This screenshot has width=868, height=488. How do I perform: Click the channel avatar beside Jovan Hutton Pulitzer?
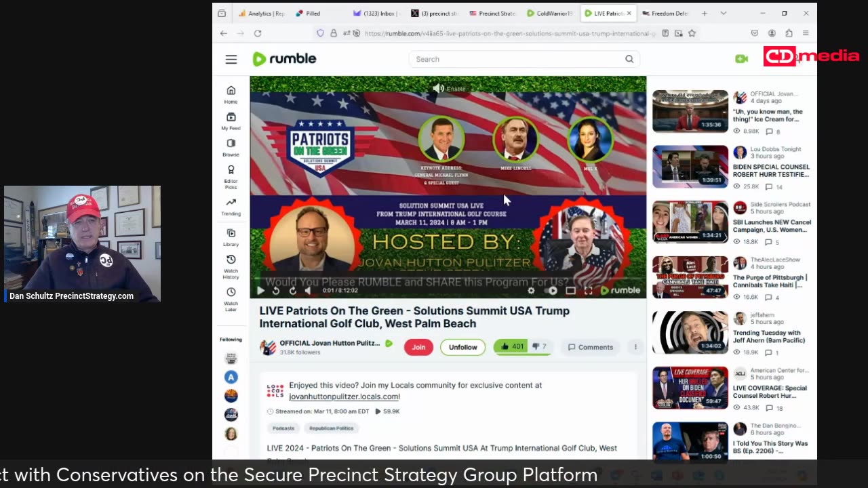(x=268, y=347)
